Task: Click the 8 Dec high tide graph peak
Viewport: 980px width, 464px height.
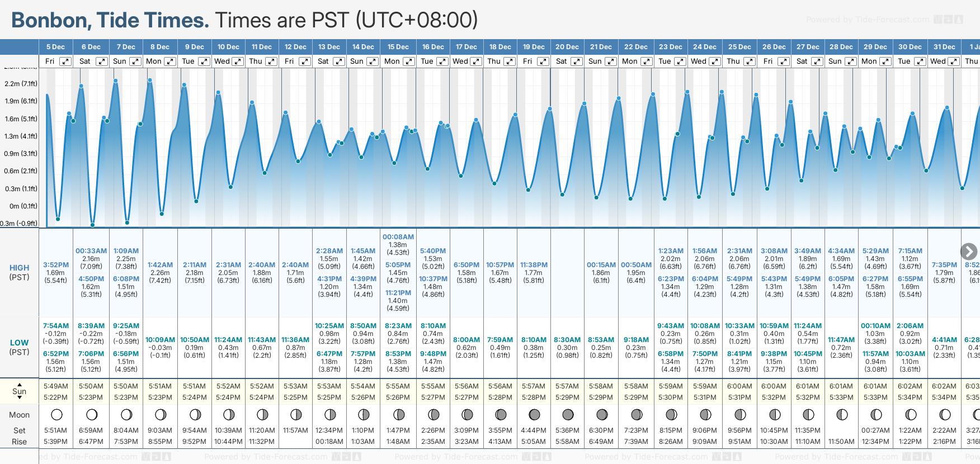Action: coord(150,81)
